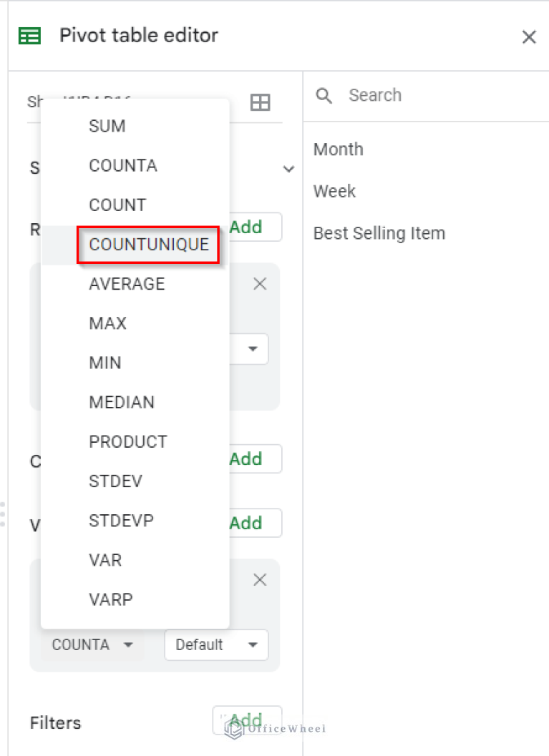Collapse the section using the chevron arrow
The image size is (549, 756).
[288, 169]
